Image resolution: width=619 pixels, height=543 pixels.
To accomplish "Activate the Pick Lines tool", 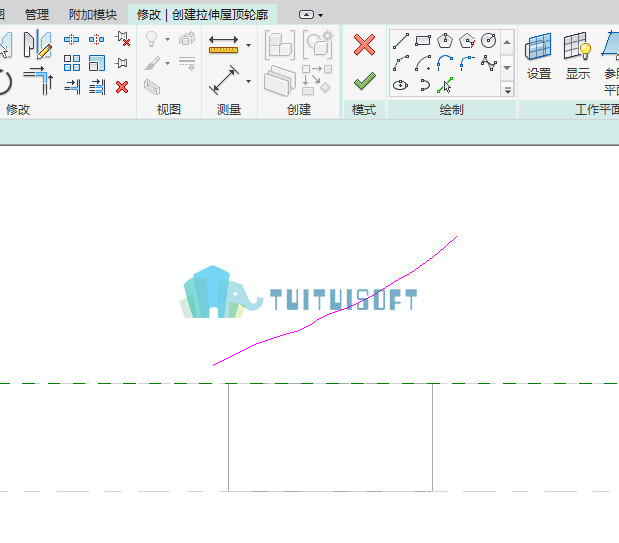I will pos(445,85).
